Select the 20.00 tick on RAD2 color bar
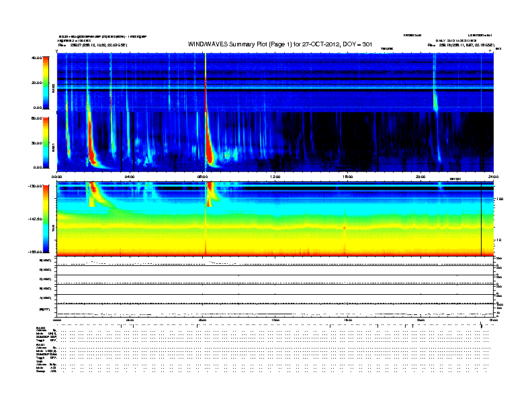532x411 pixels. [36, 83]
